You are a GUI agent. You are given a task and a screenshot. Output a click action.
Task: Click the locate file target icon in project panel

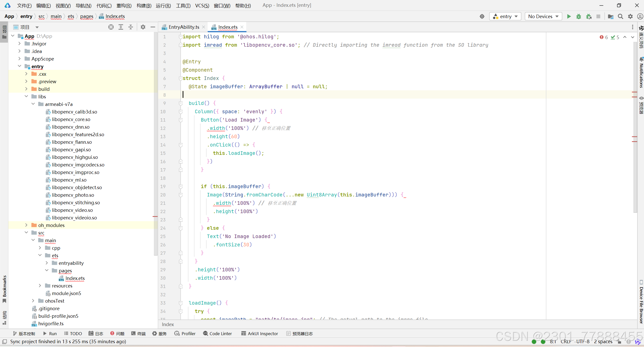(x=111, y=27)
